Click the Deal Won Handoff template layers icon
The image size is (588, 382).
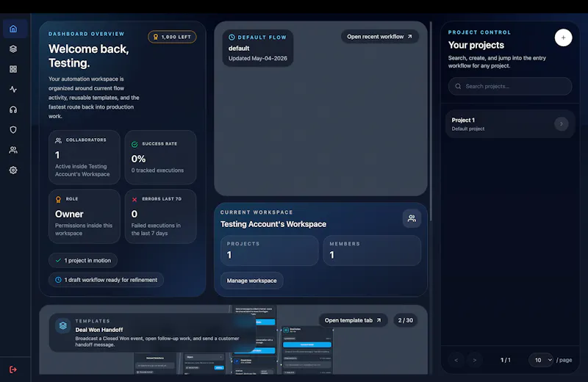[x=63, y=325]
